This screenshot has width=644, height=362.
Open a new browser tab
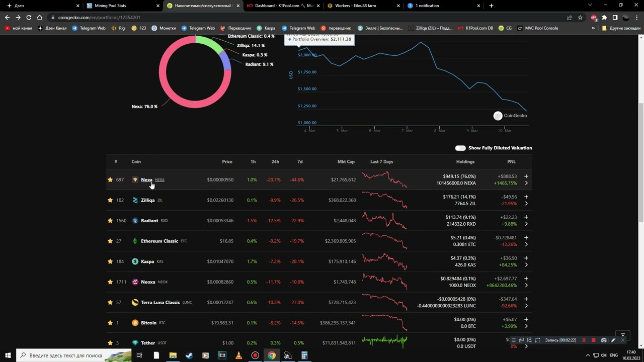point(491,6)
